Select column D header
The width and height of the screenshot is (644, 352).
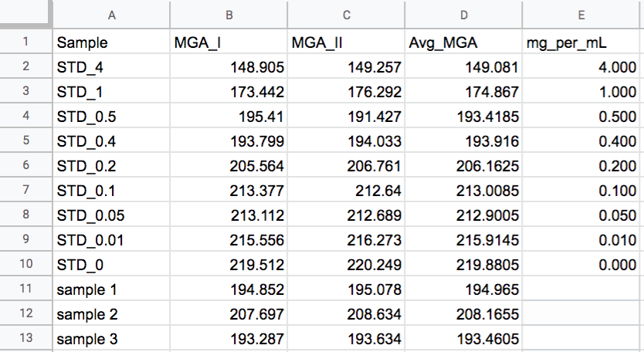coord(463,15)
